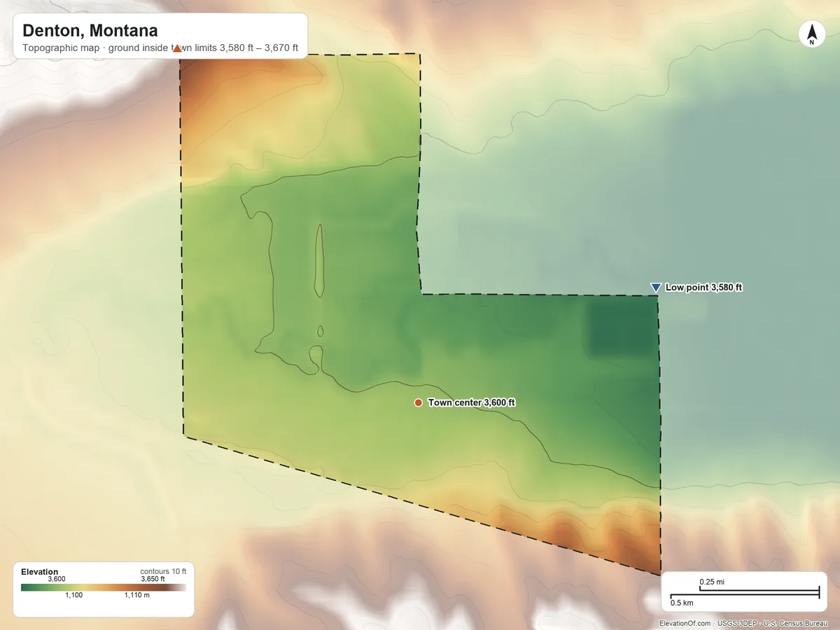Click the 'Low point 3,580 ft' label
The height and width of the screenshot is (630, 840).
tap(703, 288)
